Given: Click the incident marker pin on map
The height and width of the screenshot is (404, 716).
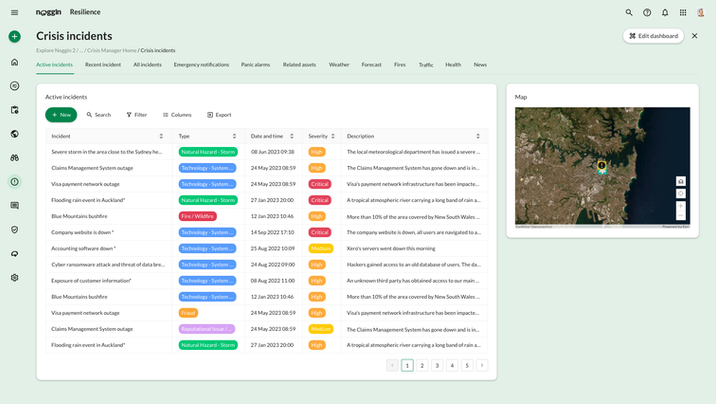Looking at the screenshot, I should 602,167.
